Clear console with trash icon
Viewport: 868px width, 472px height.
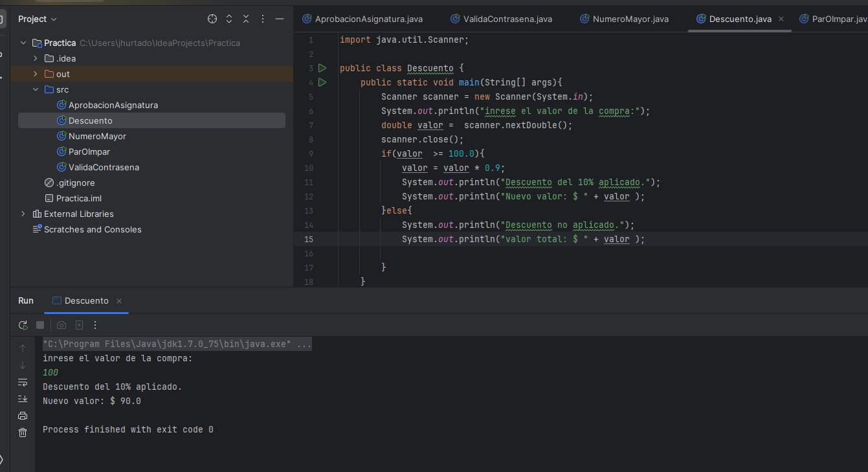coord(23,433)
